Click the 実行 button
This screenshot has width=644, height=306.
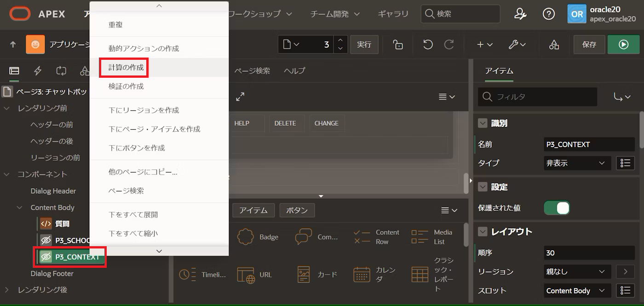tap(364, 45)
